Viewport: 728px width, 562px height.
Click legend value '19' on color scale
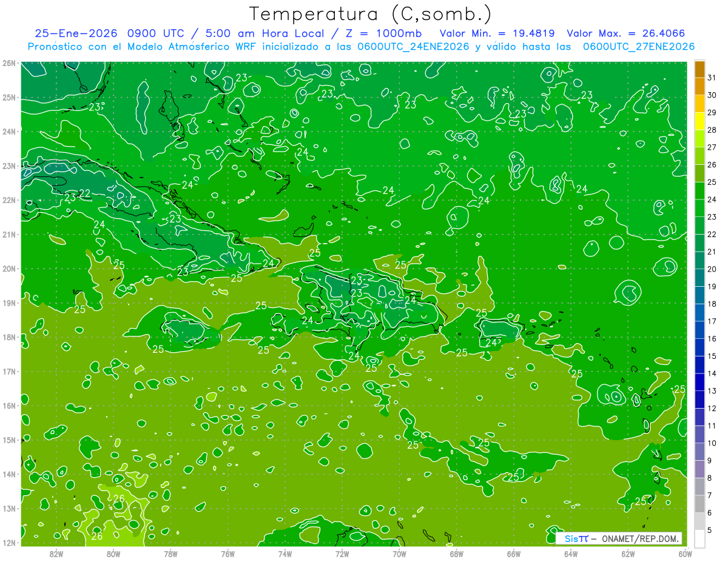coord(712,286)
